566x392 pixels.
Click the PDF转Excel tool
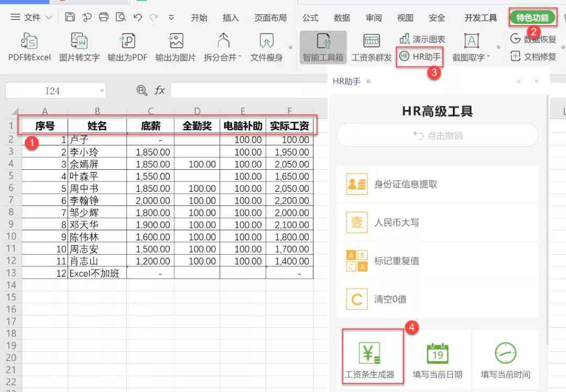[29, 47]
